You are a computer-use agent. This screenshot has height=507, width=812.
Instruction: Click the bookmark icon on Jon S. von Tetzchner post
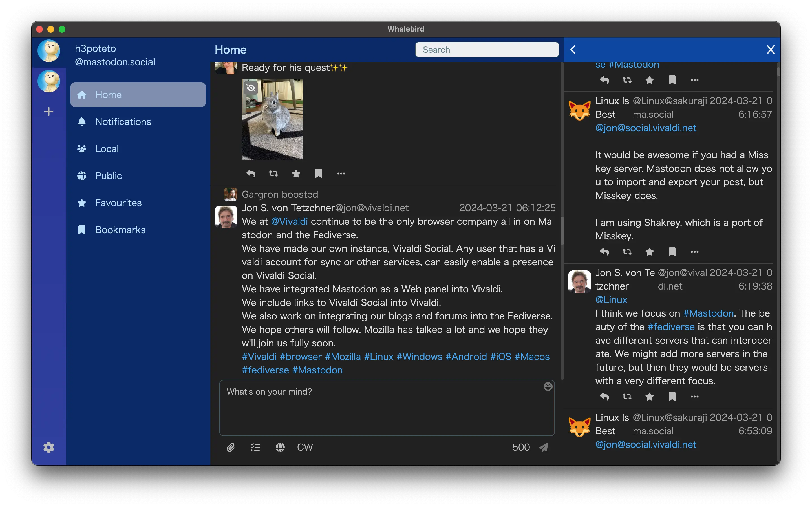671,397
